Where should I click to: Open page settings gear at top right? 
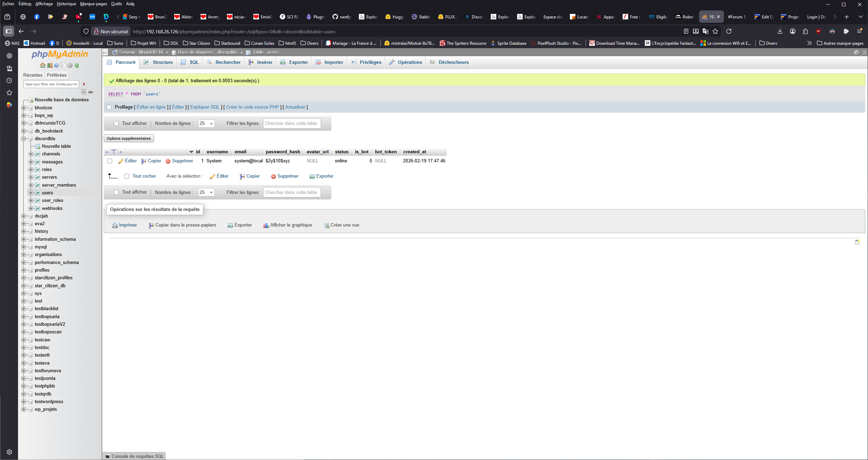(x=856, y=52)
